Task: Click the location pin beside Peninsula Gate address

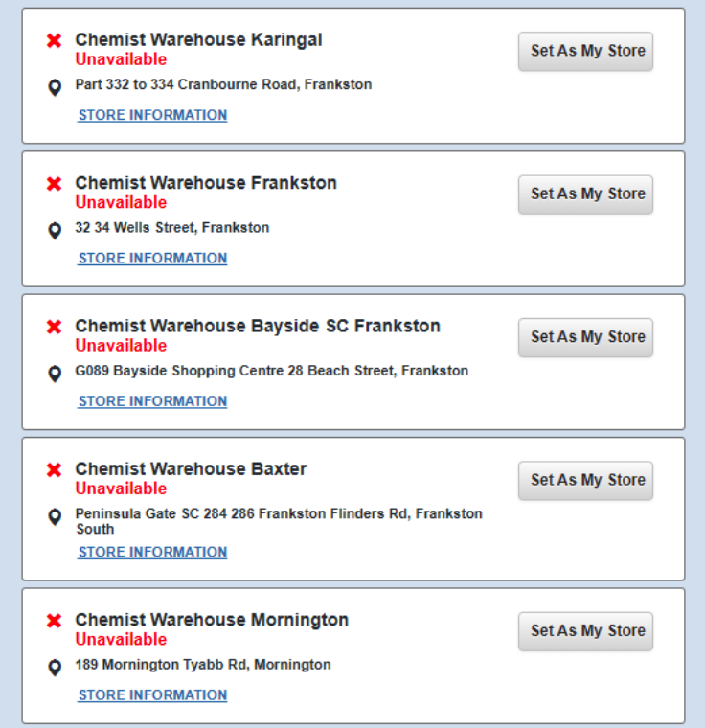Action: click(55, 516)
